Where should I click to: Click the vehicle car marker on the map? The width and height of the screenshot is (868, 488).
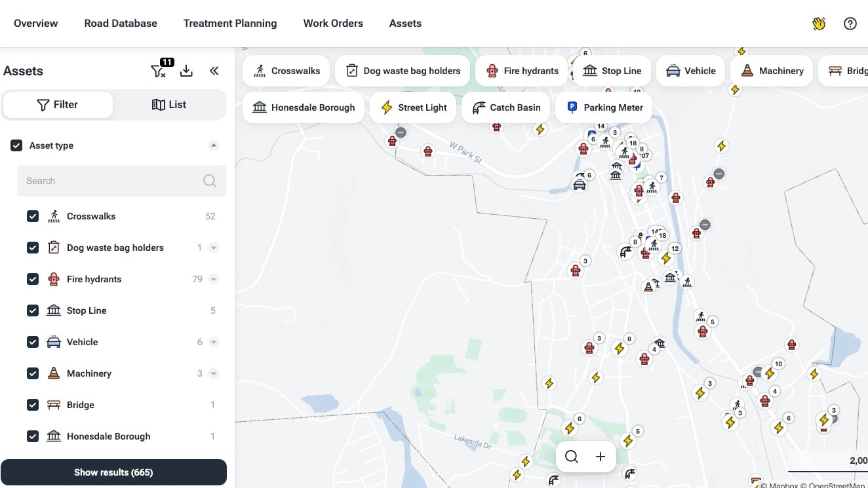(580, 185)
